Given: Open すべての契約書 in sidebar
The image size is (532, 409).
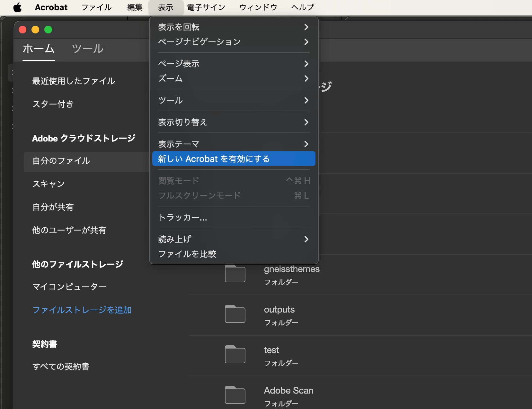Looking at the screenshot, I should click(x=61, y=367).
